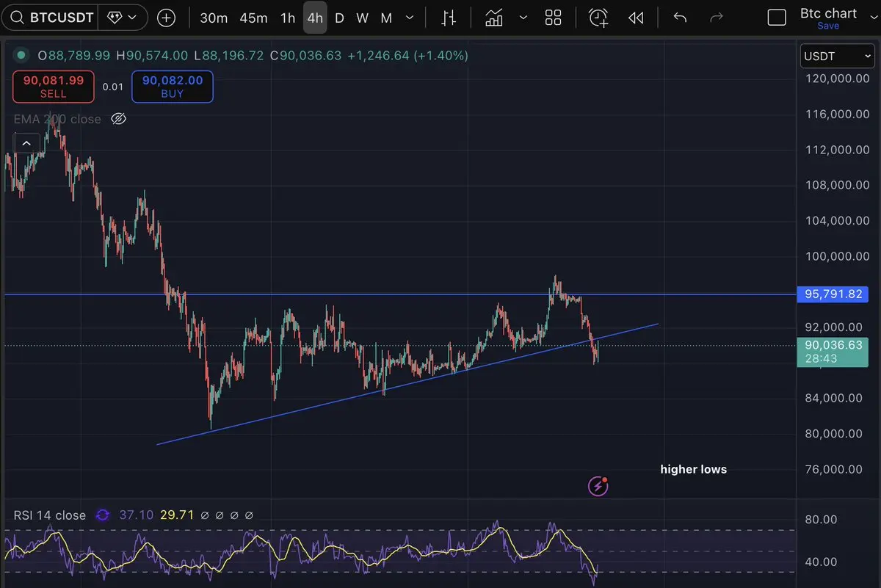The image size is (881, 588).
Task: Open the BTCUSDT symbol search
Action: [51, 17]
